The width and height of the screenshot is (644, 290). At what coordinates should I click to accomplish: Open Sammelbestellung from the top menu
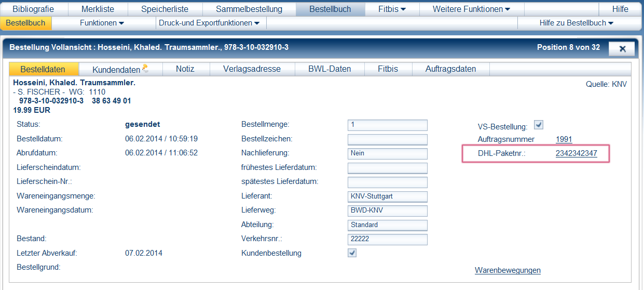point(249,9)
